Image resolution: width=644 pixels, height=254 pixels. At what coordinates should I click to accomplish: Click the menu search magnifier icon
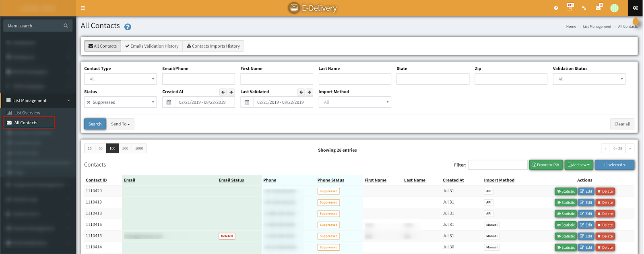[66, 26]
